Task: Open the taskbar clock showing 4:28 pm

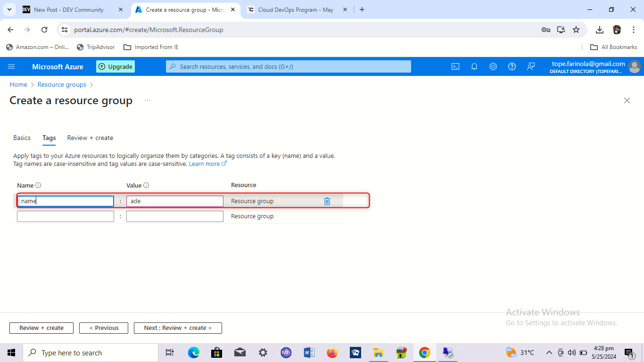Action: click(603, 353)
